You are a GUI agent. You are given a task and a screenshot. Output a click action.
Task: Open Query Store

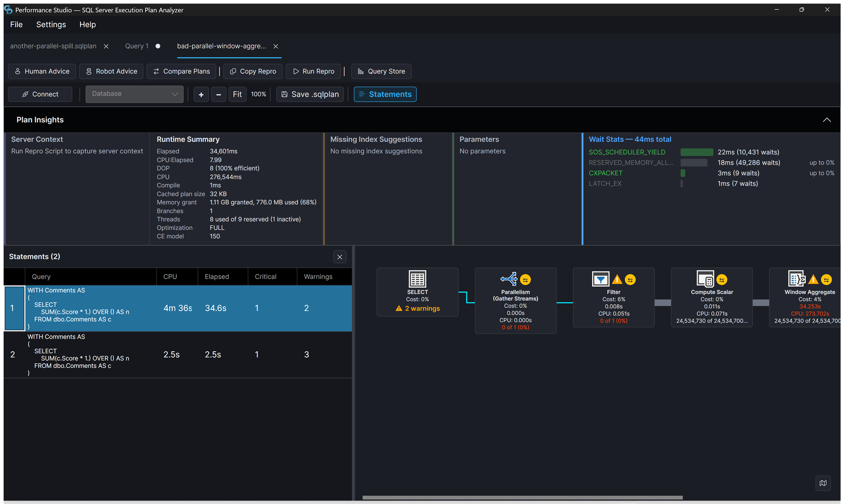pos(382,71)
